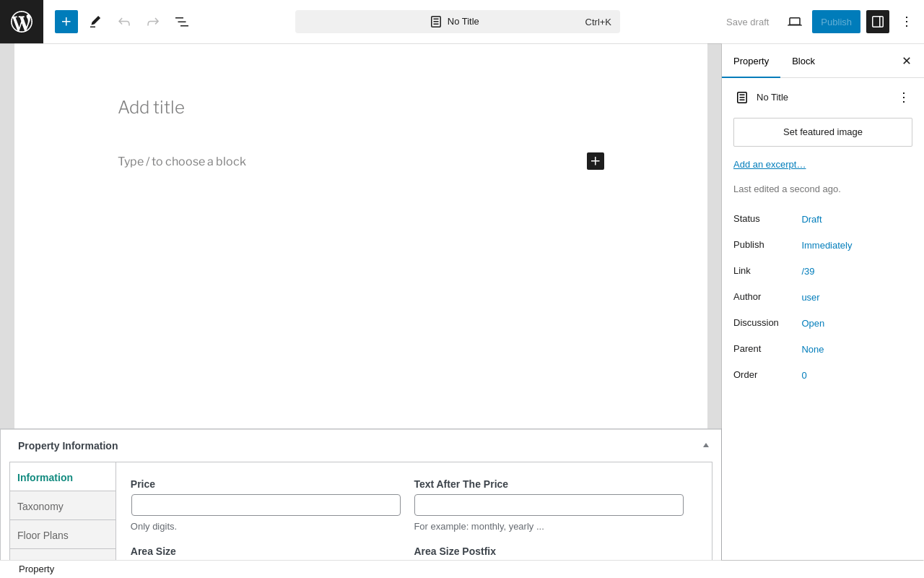Select the pencil Tools icon
The width and height of the screenshot is (924, 578).
(95, 22)
